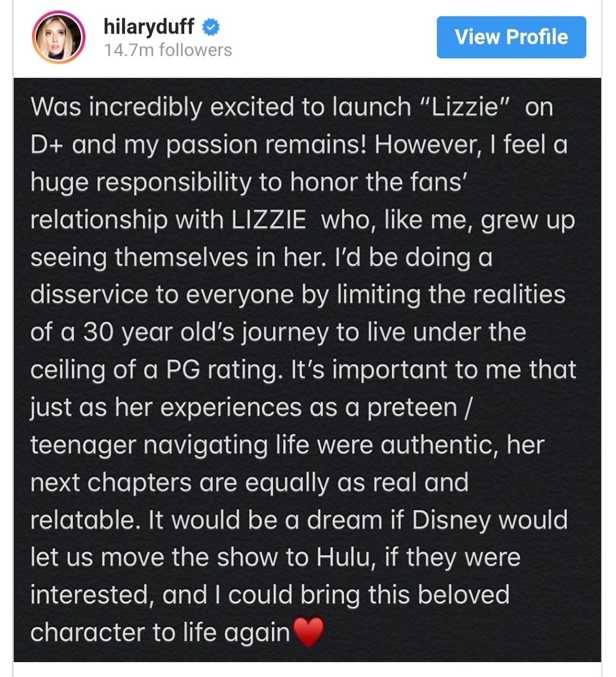
Task: Open the hilaryduff username link
Action: tap(149, 27)
